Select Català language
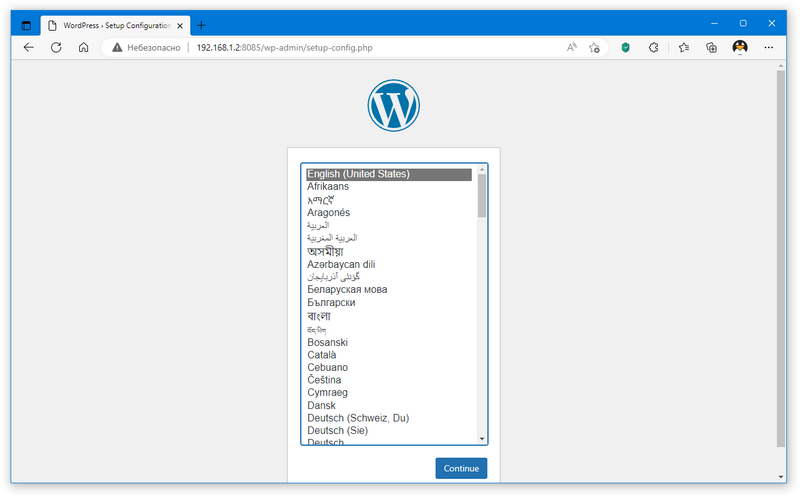The image size is (800, 496). click(389, 355)
